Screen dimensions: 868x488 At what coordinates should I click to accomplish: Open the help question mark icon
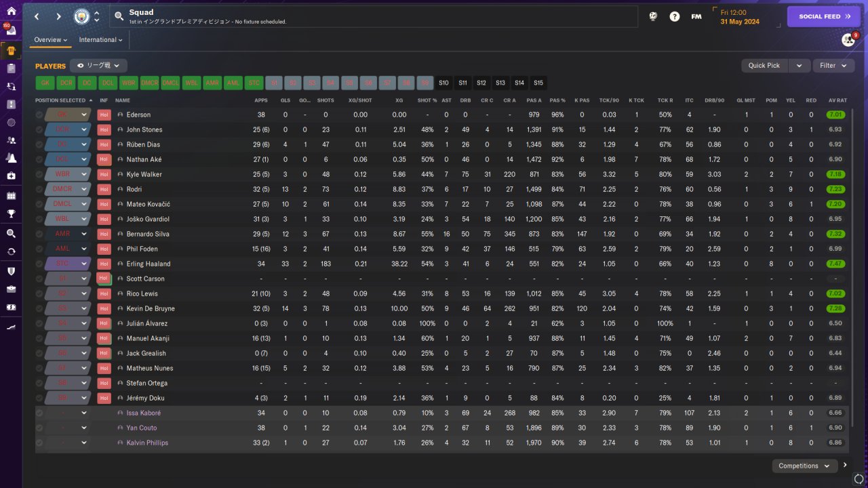coord(675,16)
